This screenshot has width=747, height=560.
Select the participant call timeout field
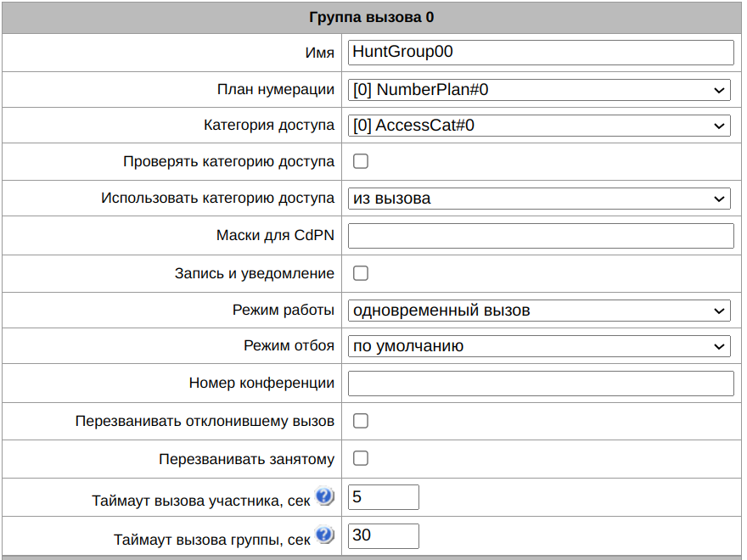tap(384, 497)
